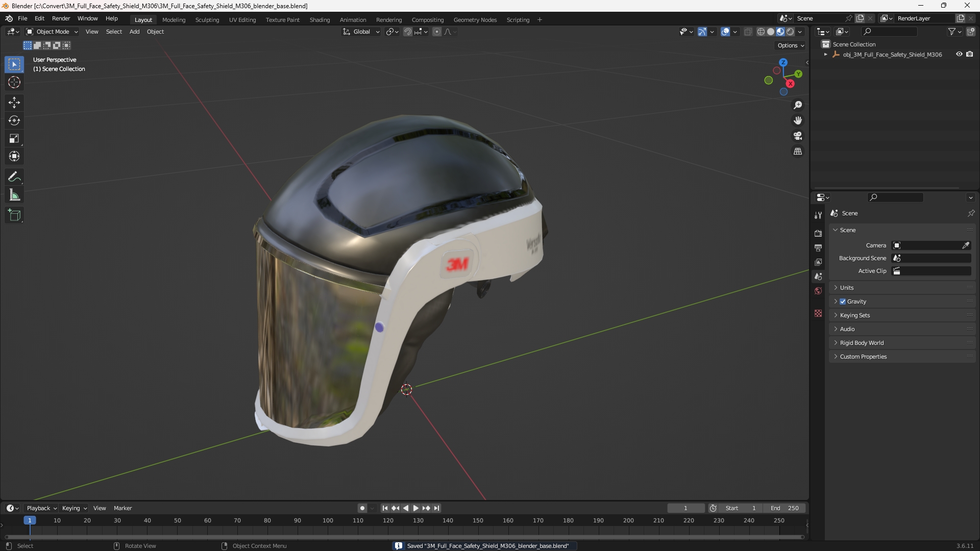Open the Playback popover
Image resolution: width=980 pixels, height=551 pixels.
point(41,508)
